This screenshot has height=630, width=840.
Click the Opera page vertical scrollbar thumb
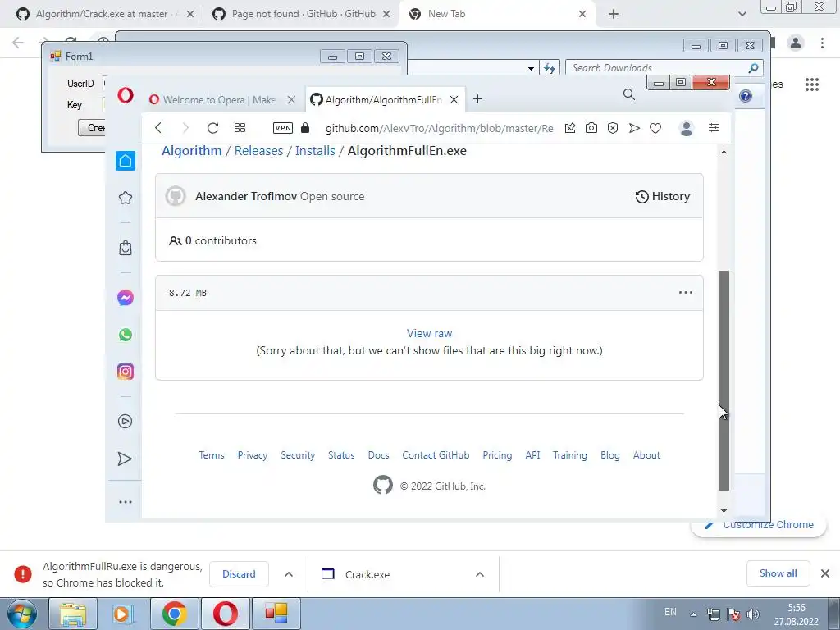click(x=724, y=381)
